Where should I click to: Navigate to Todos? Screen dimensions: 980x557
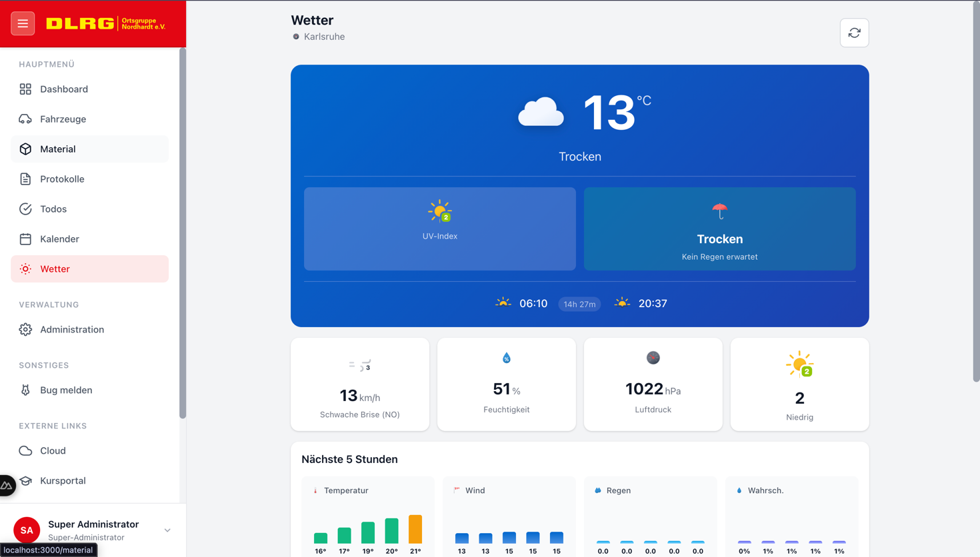click(89, 209)
